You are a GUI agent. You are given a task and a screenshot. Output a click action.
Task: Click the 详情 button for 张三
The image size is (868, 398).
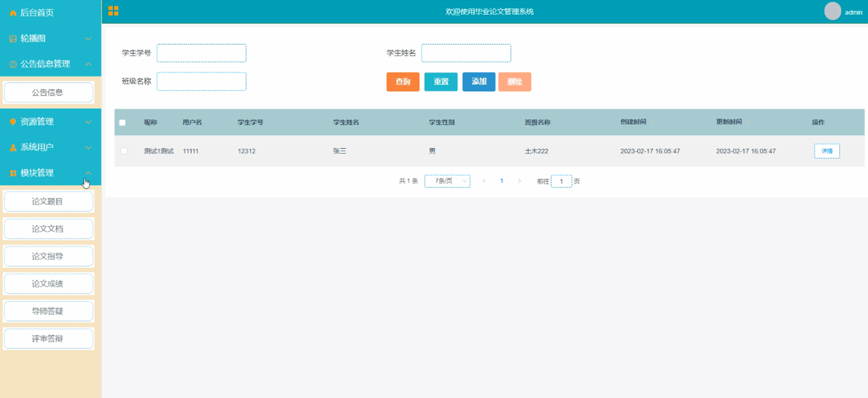[x=827, y=151]
